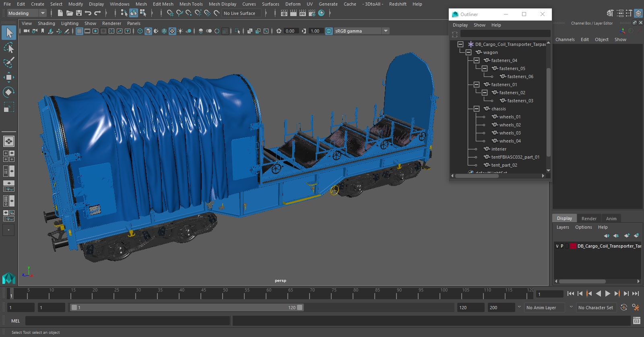
Task: Toggle the sRGB gamma color management icon
Action: tap(329, 31)
